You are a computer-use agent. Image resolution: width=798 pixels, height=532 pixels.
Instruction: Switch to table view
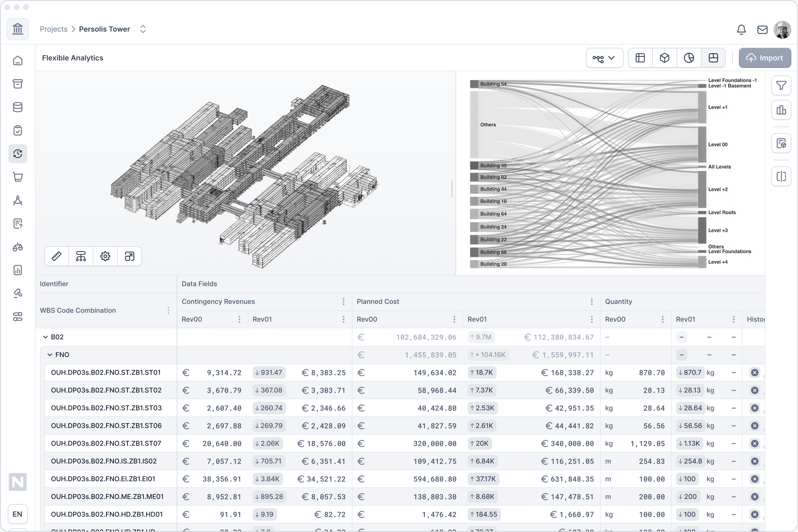(x=640, y=58)
